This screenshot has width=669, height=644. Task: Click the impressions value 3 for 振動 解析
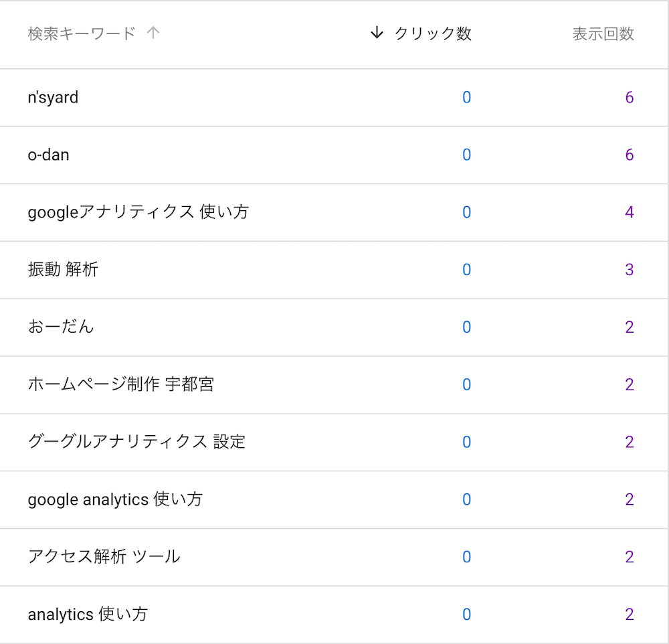630,270
